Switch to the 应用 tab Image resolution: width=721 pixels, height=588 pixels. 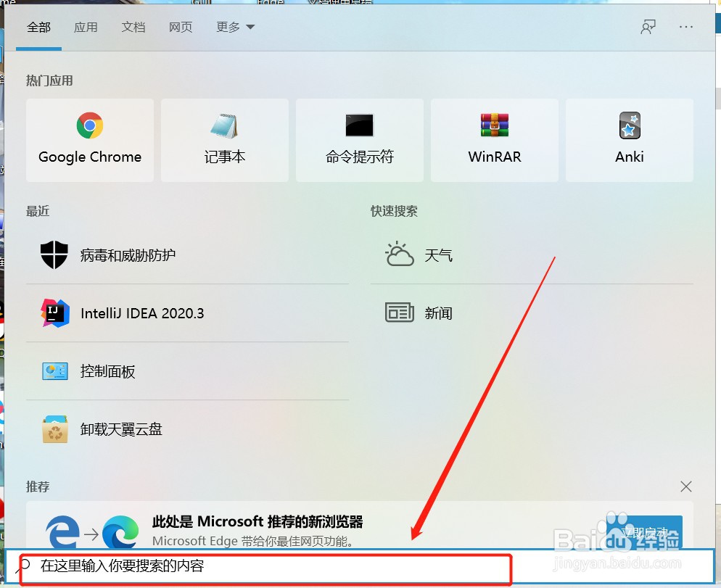[86, 27]
